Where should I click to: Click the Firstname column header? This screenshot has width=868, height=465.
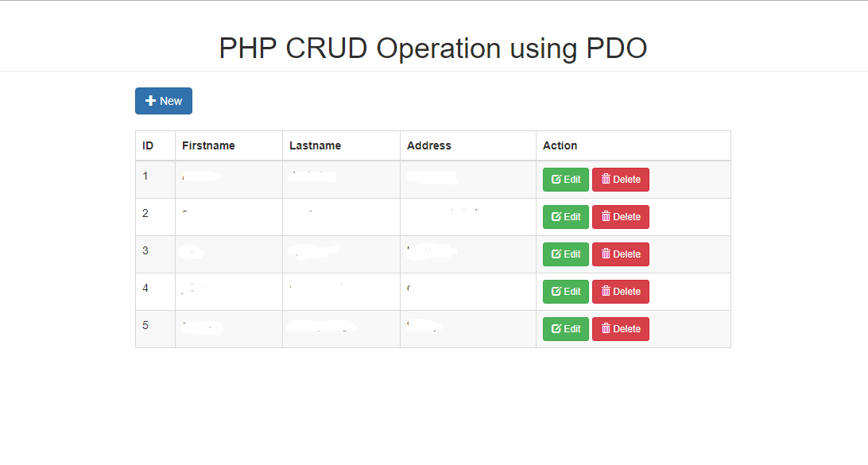[x=208, y=145]
